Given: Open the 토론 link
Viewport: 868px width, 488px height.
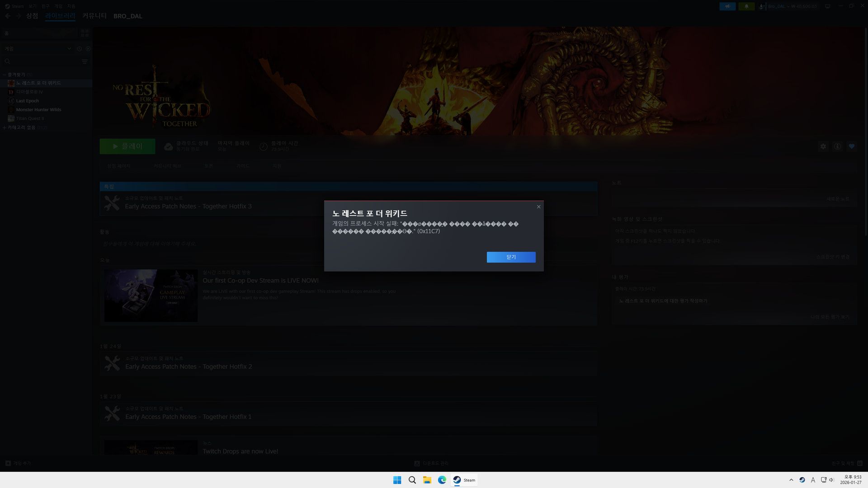Looking at the screenshot, I should pyautogui.click(x=208, y=166).
